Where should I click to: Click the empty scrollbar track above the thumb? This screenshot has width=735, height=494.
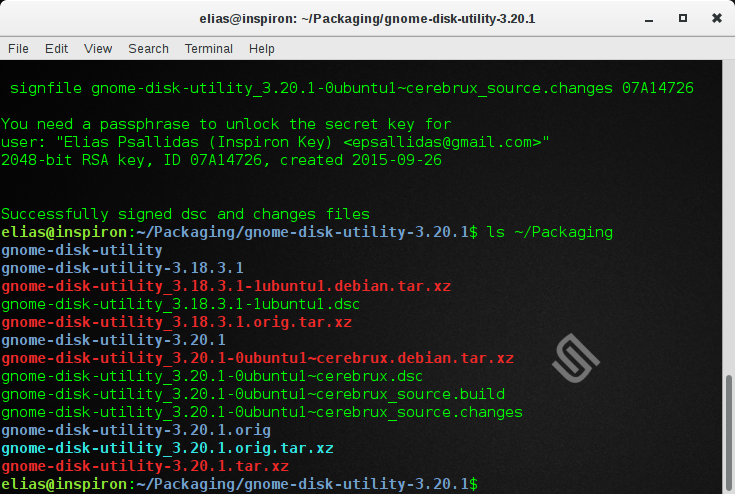[x=727, y=220]
